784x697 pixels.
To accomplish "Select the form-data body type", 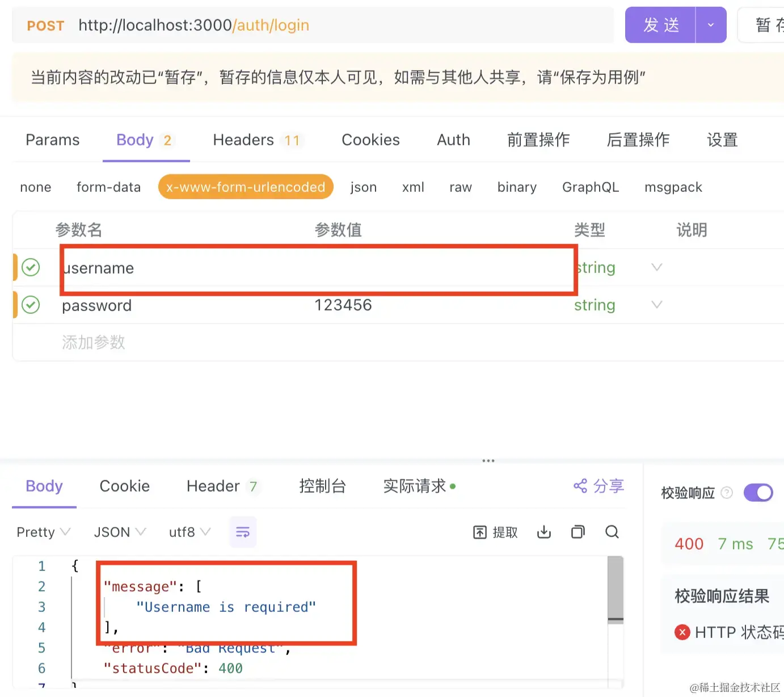I will click(108, 187).
